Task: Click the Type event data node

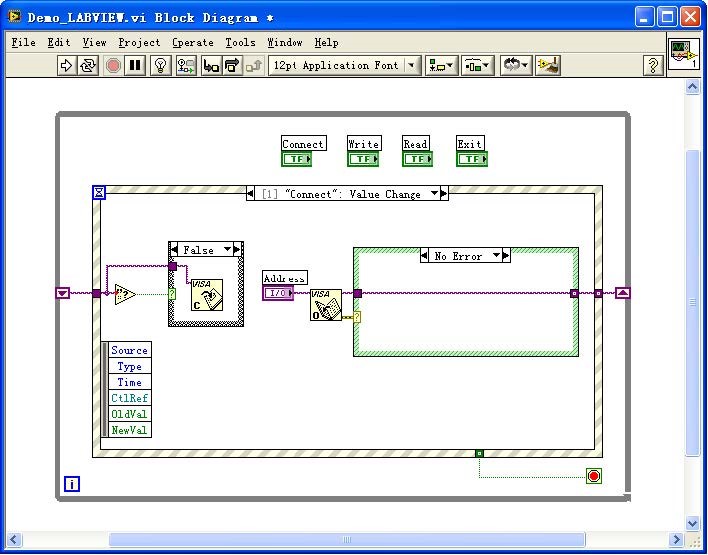Action: [x=130, y=366]
